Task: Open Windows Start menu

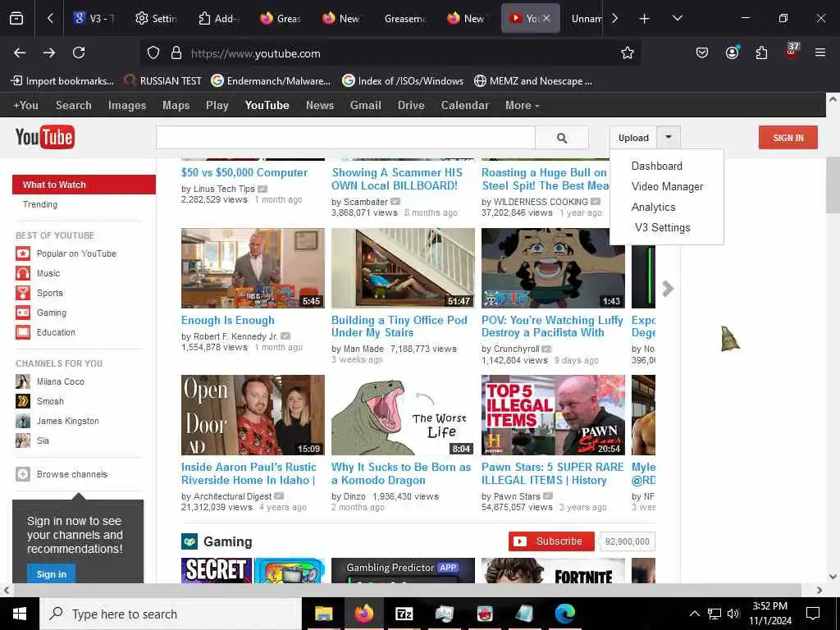Action: [20, 614]
